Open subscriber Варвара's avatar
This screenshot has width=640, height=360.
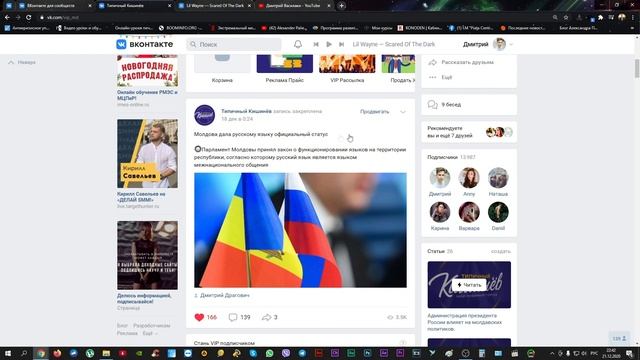tap(469, 212)
